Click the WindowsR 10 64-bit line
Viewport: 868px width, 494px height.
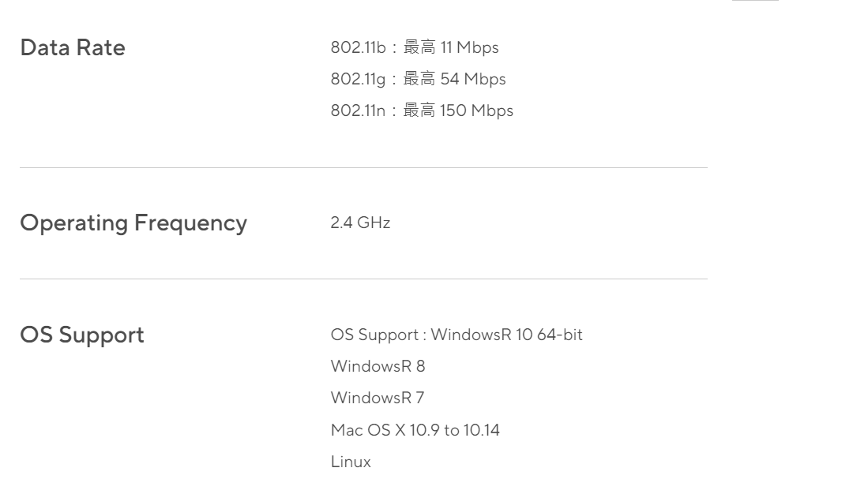457,335
